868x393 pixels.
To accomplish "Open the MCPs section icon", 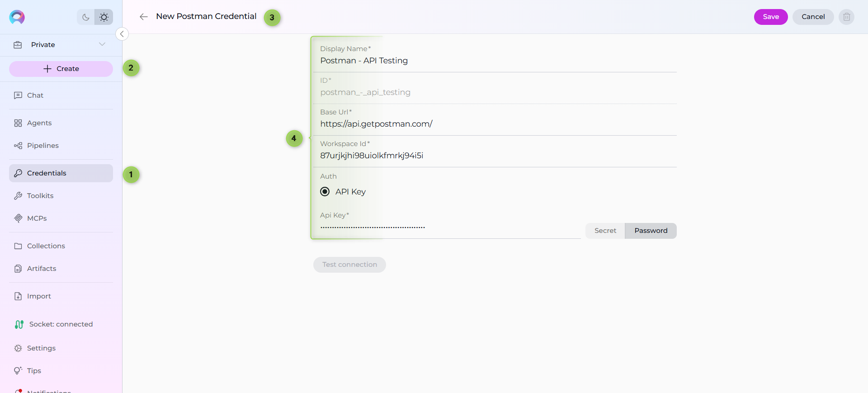I will (18, 218).
